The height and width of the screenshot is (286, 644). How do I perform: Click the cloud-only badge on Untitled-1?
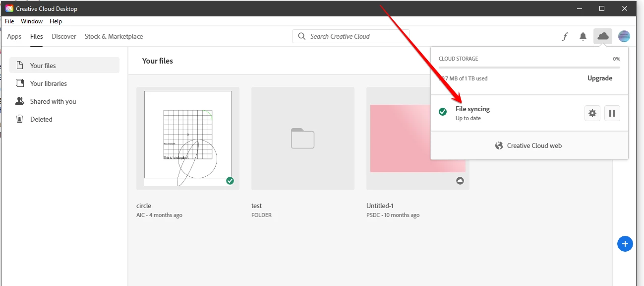(460, 181)
